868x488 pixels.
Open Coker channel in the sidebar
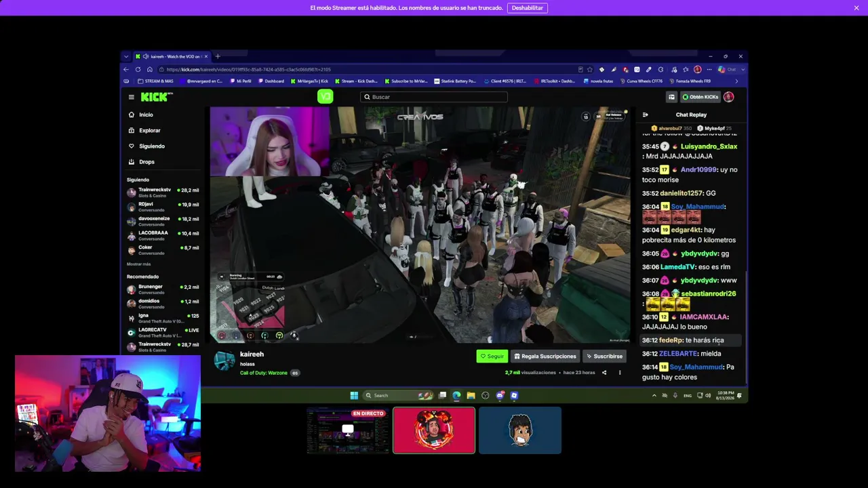point(163,250)
